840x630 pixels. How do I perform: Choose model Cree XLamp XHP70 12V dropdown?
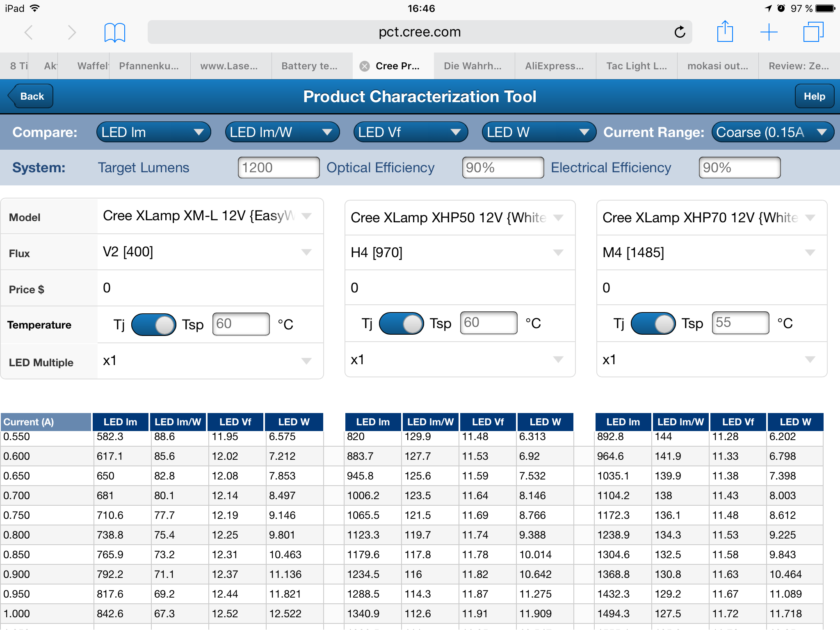[x=712, y=218]
